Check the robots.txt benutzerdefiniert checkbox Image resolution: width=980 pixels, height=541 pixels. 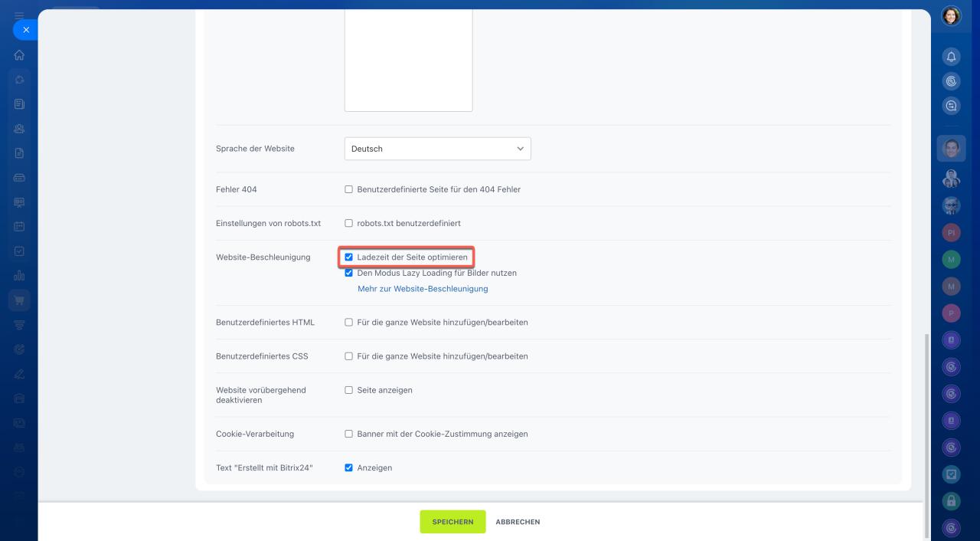(x=349, y=224)
